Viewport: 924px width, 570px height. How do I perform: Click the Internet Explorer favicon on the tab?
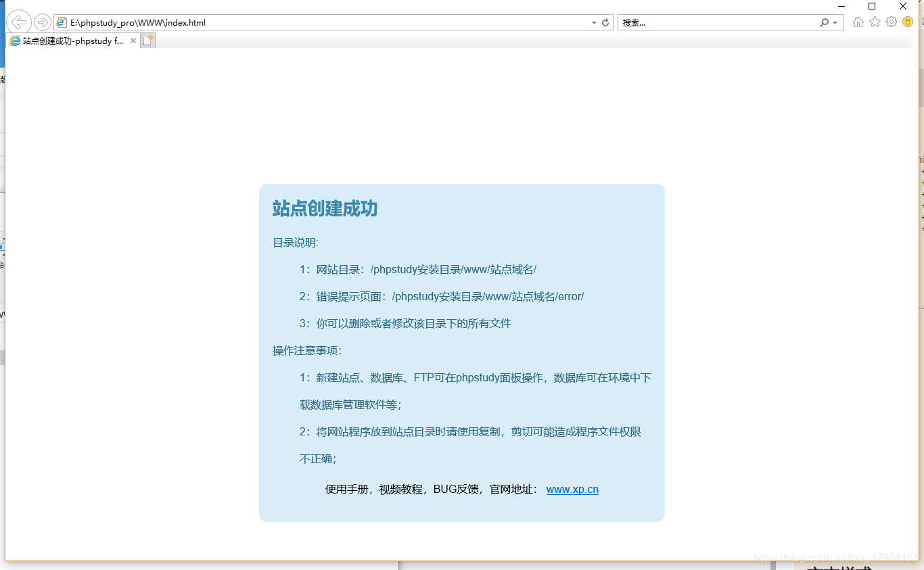(14, 41)
